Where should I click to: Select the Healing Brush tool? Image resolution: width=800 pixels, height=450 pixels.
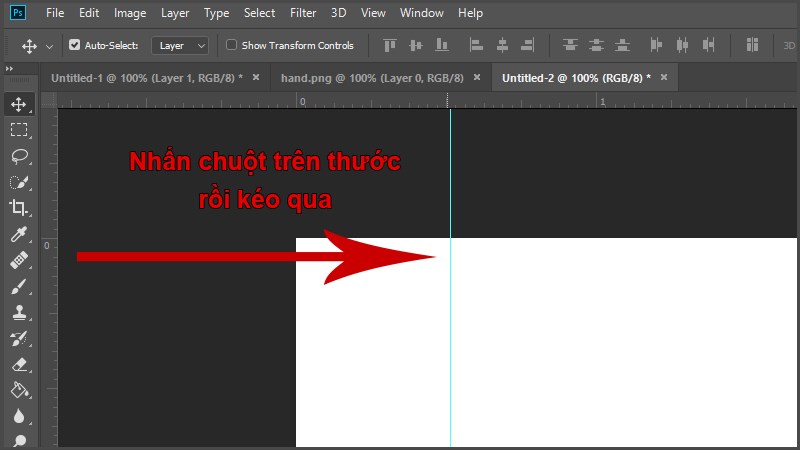[x=19, y=260]
